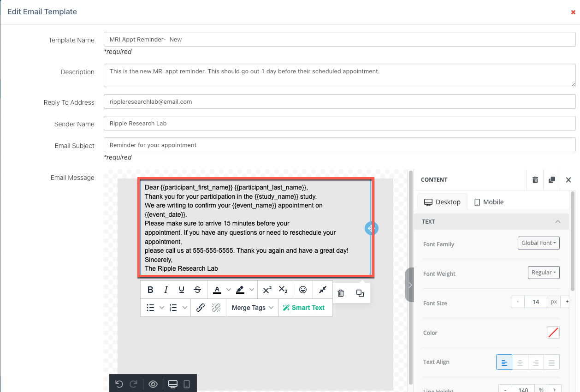
Task: Switch to the Desktop tab
Action: 442,202
